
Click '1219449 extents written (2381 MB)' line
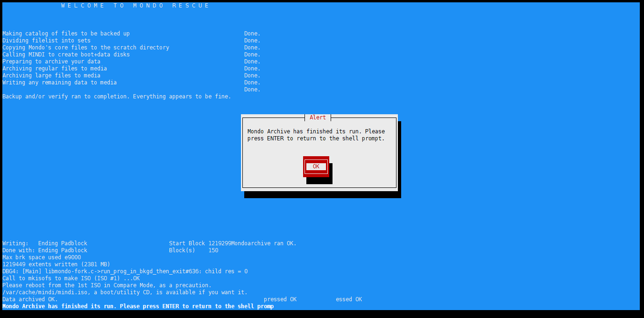click(x=57, y=264)
